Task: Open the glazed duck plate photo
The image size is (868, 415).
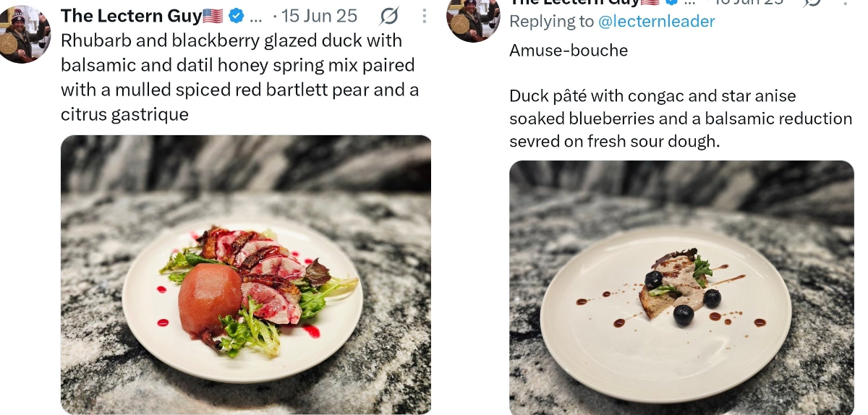Action: tap(246, 275)
